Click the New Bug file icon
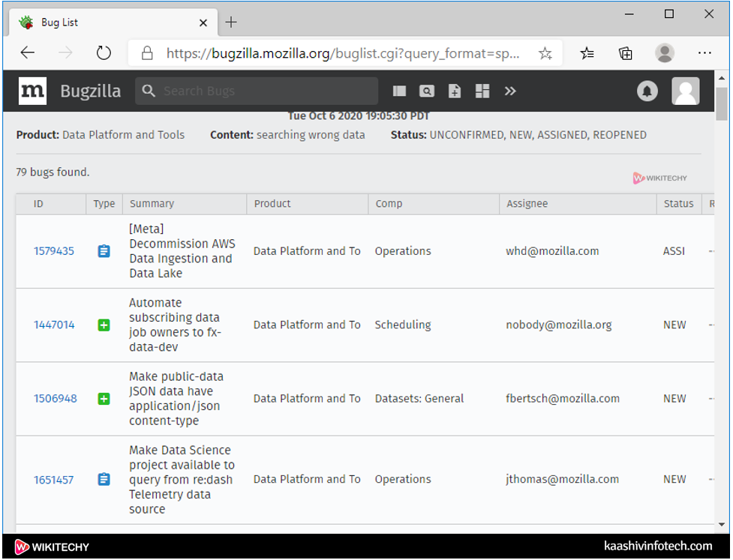The width and height of the screenshot is (733, 560). pos(455,91)
